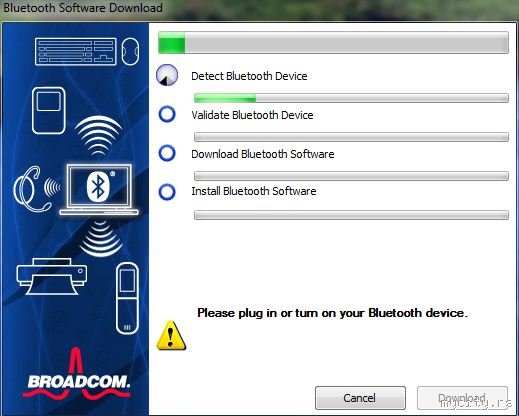Viewport: 519px width, 416px height.
Task: Click the Cancel button
Action: [360, 398]
